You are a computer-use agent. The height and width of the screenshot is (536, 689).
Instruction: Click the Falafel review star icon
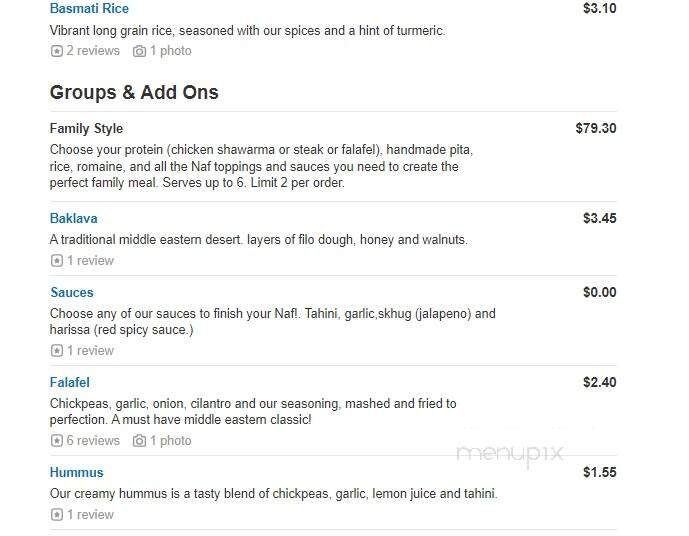click(x=56, y=441)
